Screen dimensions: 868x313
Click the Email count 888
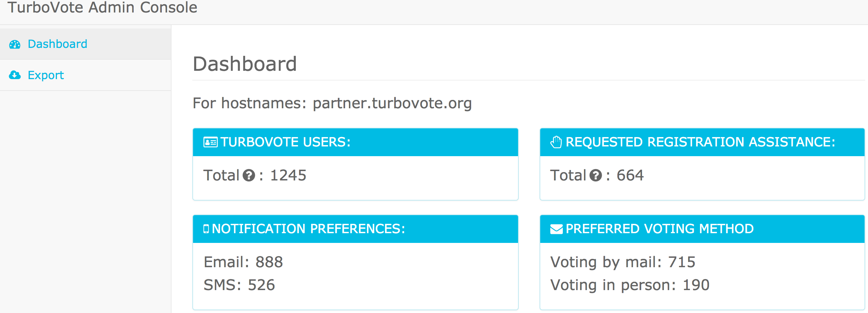coord(269,262)
